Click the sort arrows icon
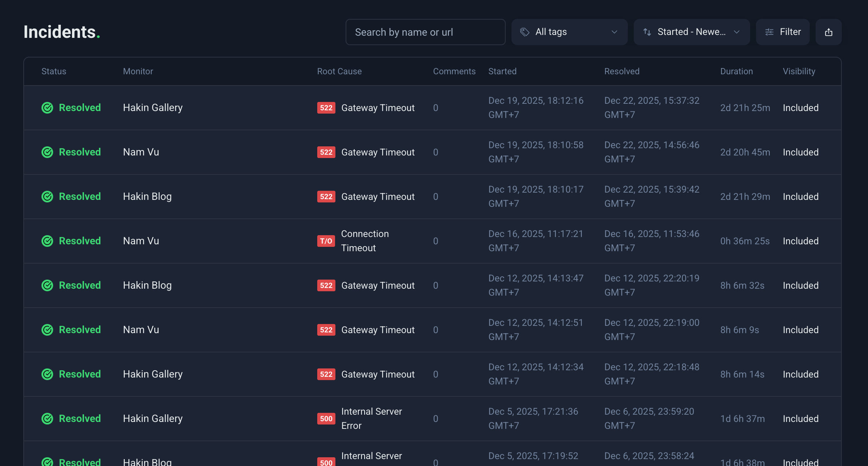868x466 pixels. pyautogui.click(x=647, y=32)
